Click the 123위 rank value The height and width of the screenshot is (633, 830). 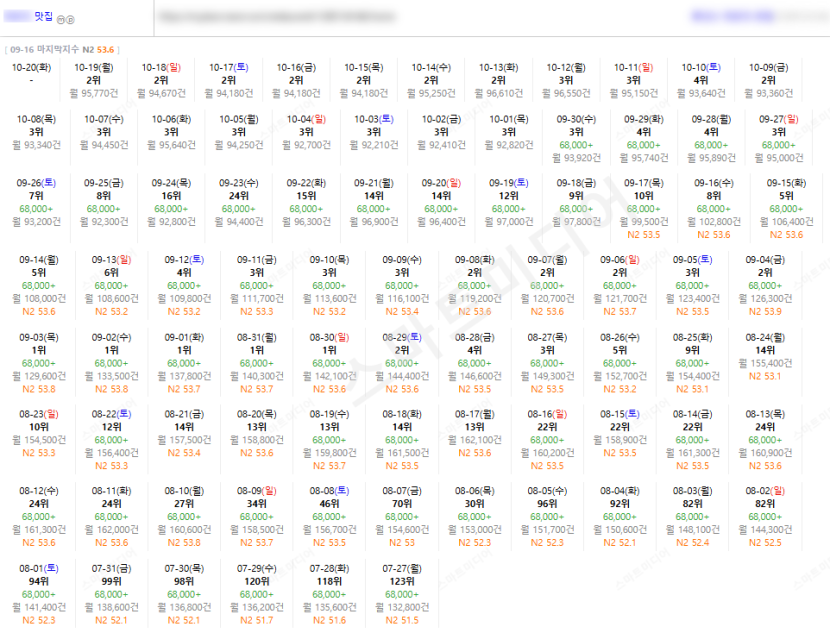(402, 582)
